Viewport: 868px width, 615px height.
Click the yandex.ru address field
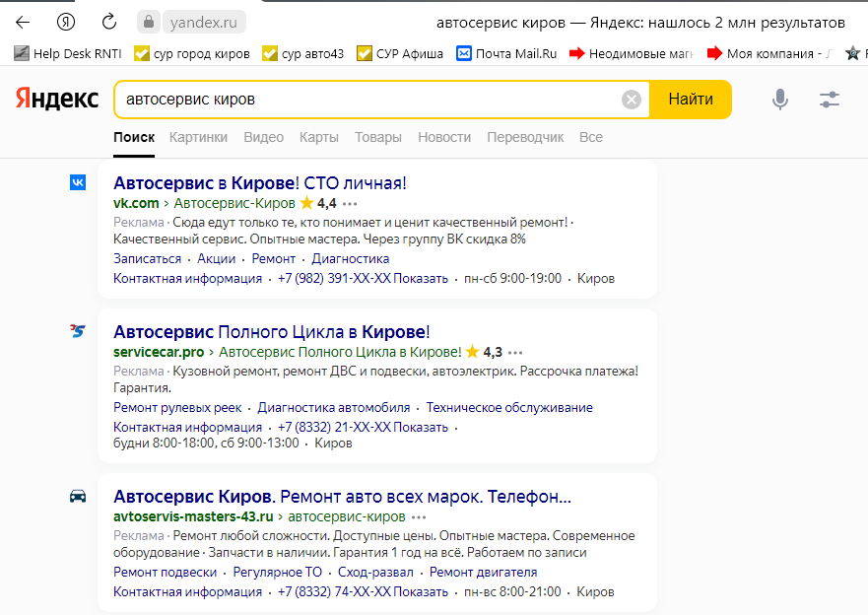pos(204,22)
